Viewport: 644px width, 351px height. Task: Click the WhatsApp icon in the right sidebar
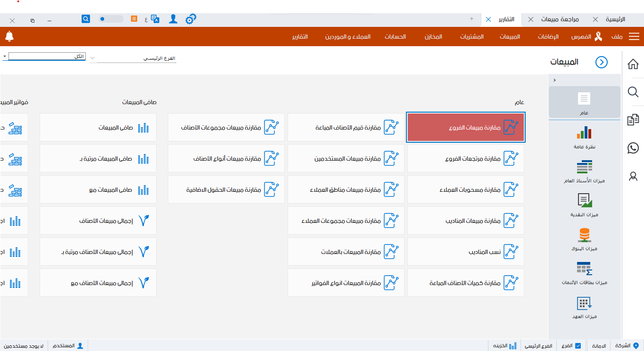[633, 148]
